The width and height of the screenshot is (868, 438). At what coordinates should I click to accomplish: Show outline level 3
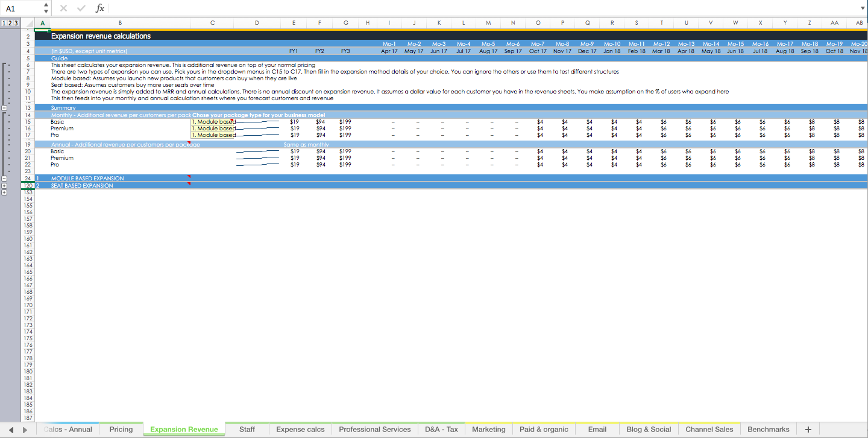[x=16, y=23]
